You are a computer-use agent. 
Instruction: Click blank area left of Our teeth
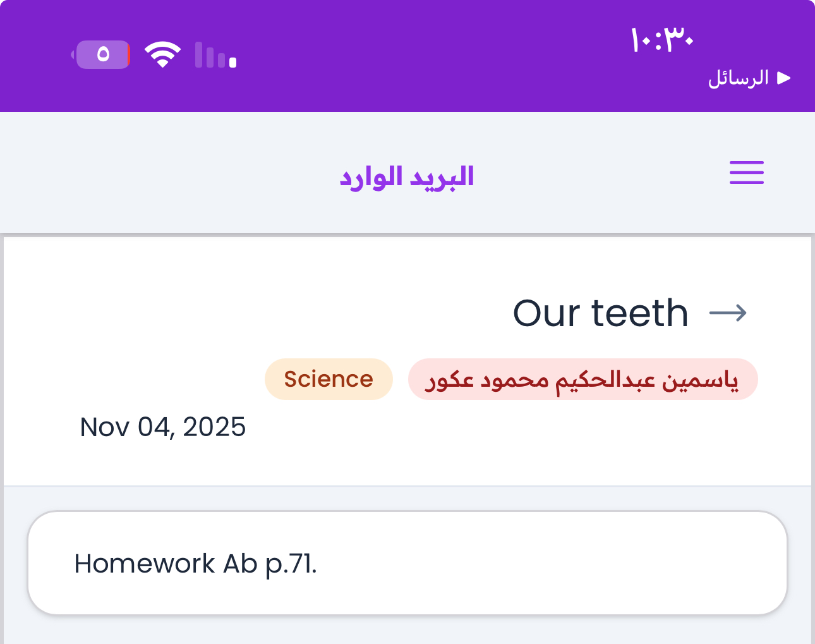pos(253,313)
